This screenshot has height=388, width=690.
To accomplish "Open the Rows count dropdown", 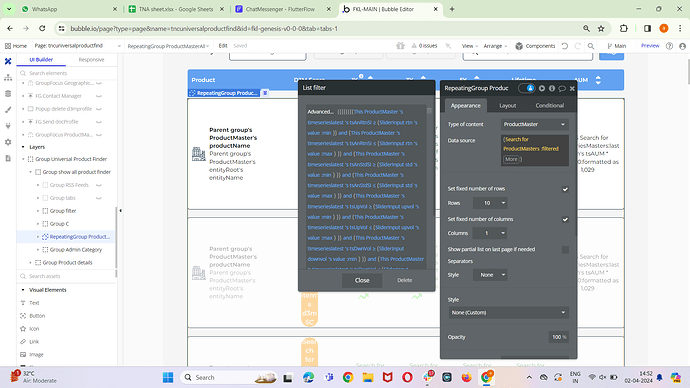I will pos(490,203).
